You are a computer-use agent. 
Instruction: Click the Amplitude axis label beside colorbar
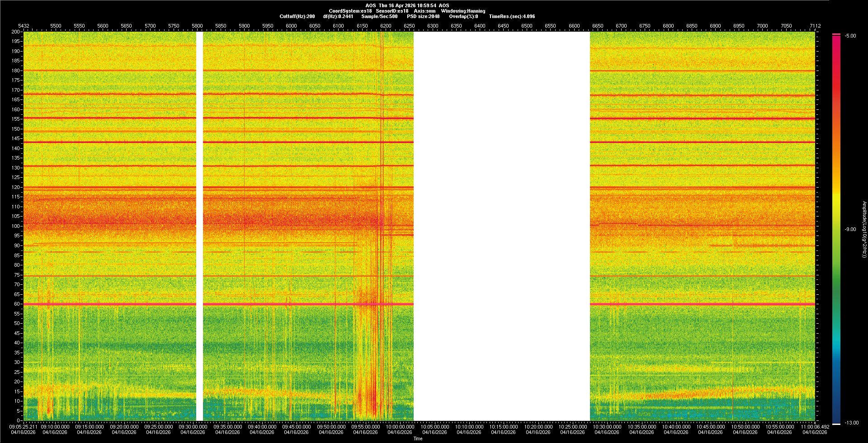tap(864, 230)
